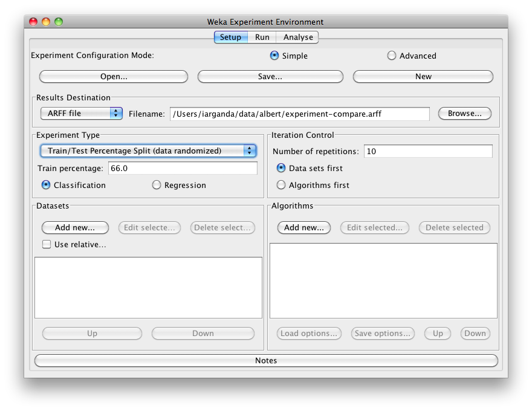Image resolution: width=532 pixels, height=411 pixels.
Task: Close window with red button
Action: (x=33, y=22)
